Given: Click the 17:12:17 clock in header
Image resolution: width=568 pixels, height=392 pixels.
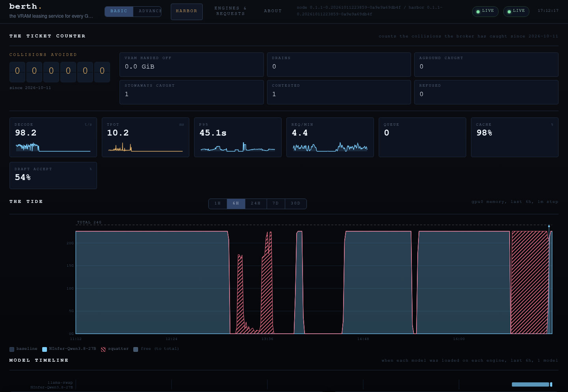Looking at the screenshot, I should click(x=548, y=11).
